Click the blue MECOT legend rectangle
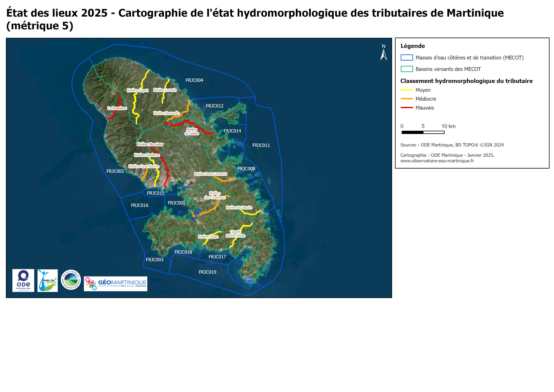The image size is (554, 392). point(407,58)
